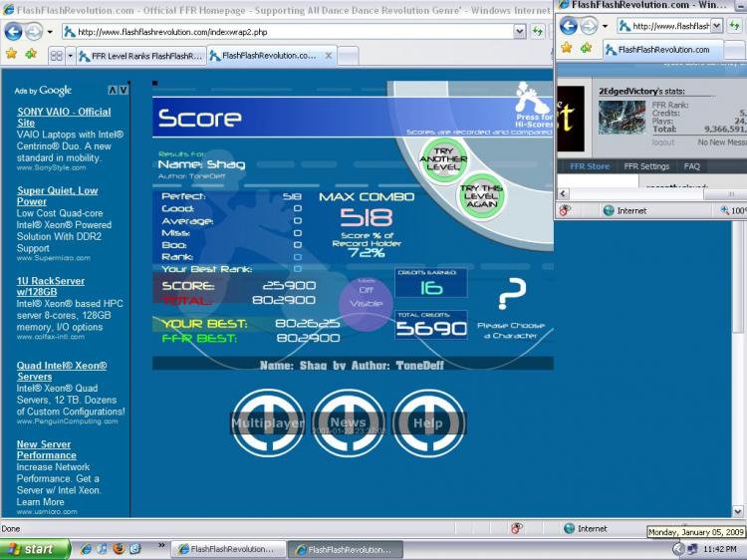Click the Windows Start button
This screenshot has width=747, height=560.
(x=35, y=549)
